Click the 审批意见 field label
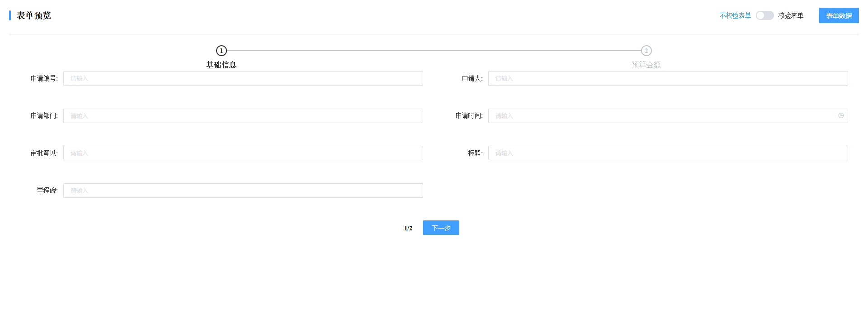The height and width of the screenshot is (315, 868). click(x=44, y=153)
